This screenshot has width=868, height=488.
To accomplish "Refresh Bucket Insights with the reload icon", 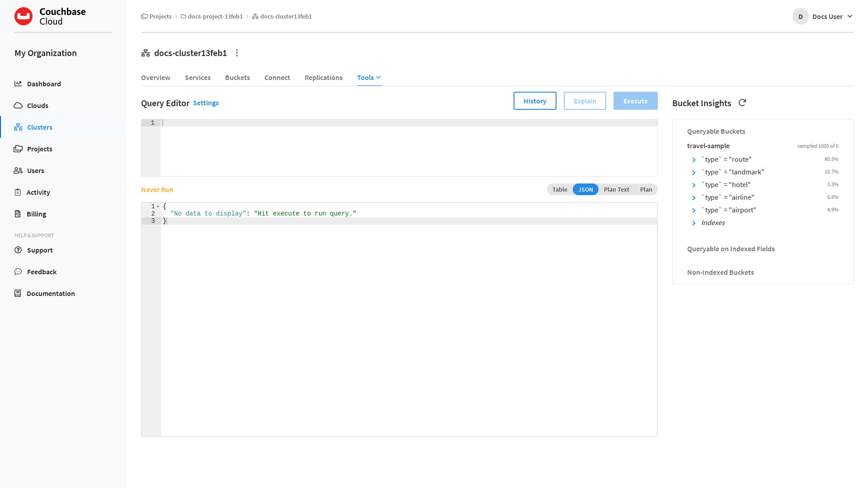I will tap(742, 103).
